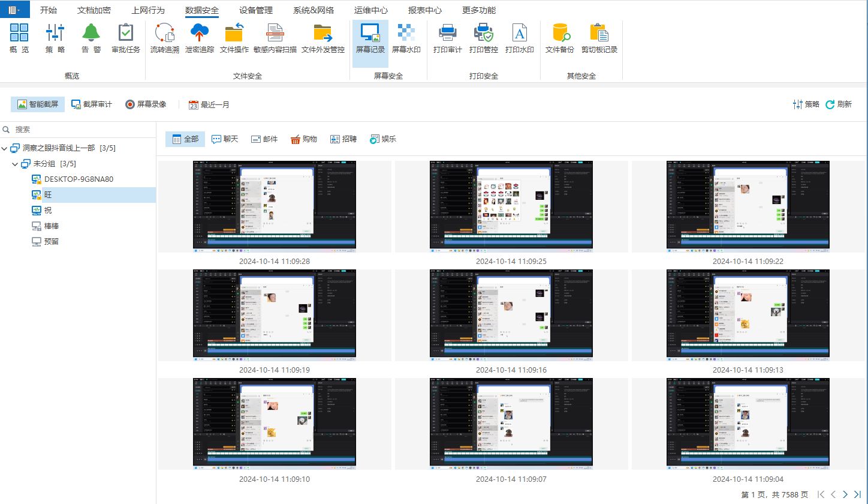Collapse the 未分组 group node
Viewport: 868px width, 504px height.
coord(16,164)
